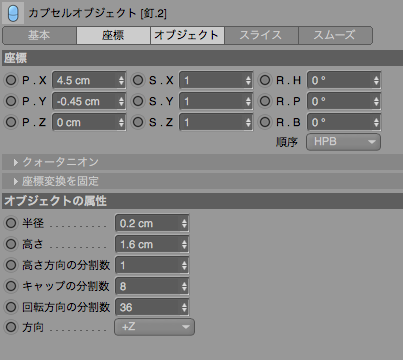Click the 高さ stepper arrows
403x360 pixels.
click(184, 244)
